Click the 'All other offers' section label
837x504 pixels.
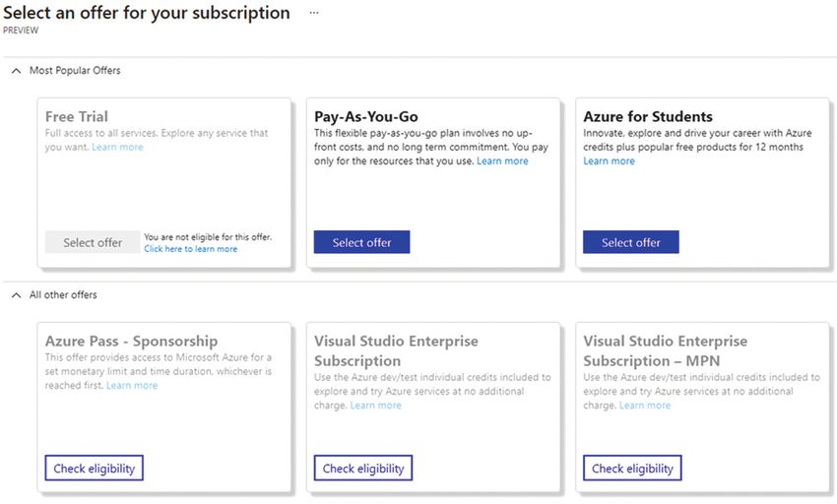[x=63, y=294]
